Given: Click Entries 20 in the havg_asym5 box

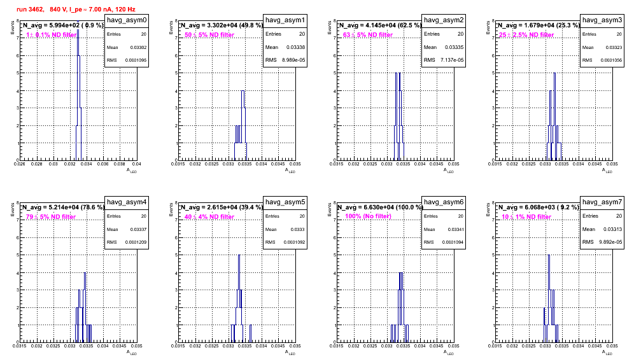Looking at the screenshot, I should [x=285, y=216].
